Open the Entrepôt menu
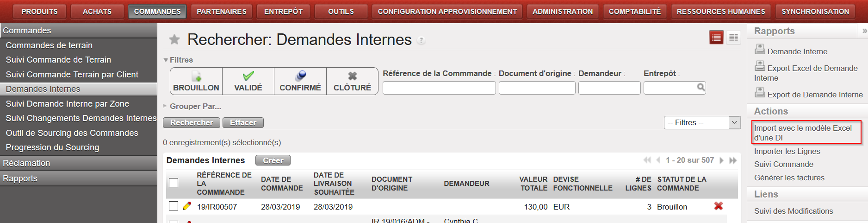The width and height of the screenshot is (868, 223). [283, 11]
